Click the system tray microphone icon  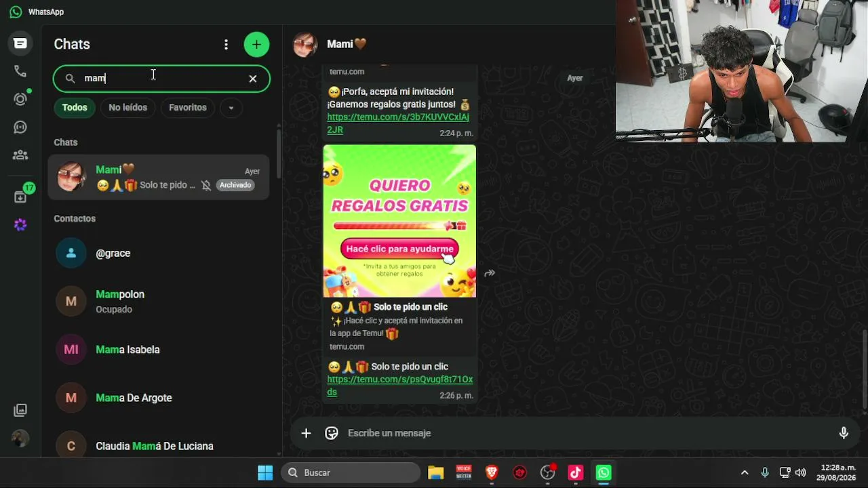point(765,472)
